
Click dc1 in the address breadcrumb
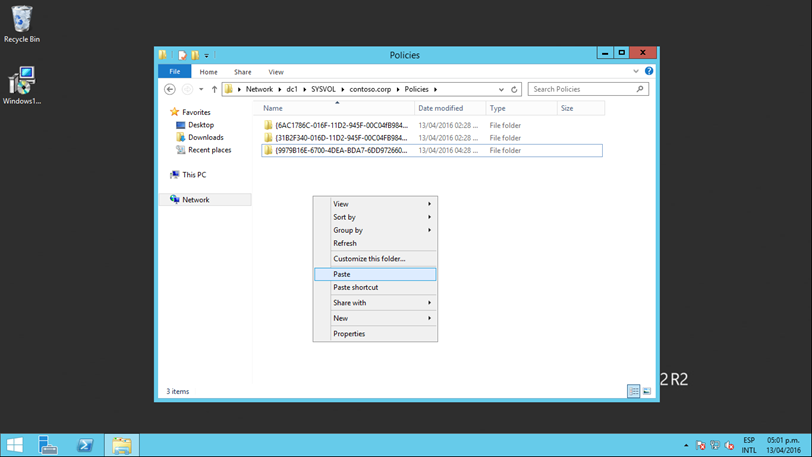292,89
